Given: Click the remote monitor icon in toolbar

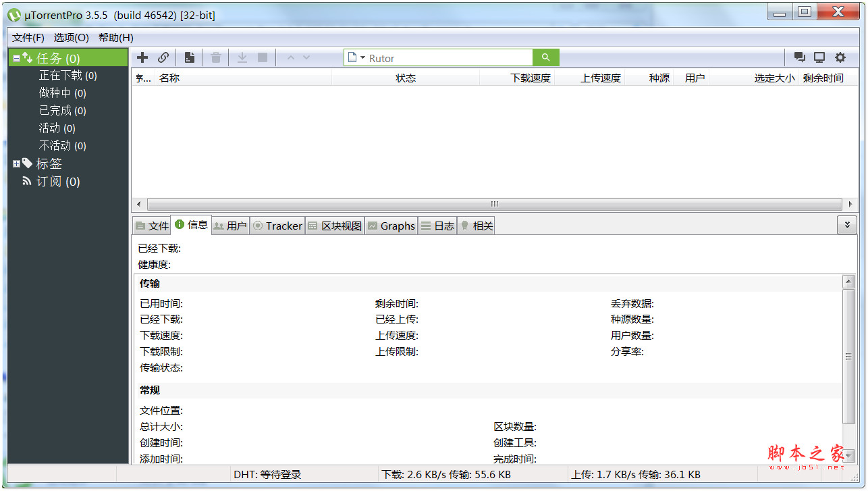Looking at the screenshot, I should pyautogui.click(x=819, y=58).
